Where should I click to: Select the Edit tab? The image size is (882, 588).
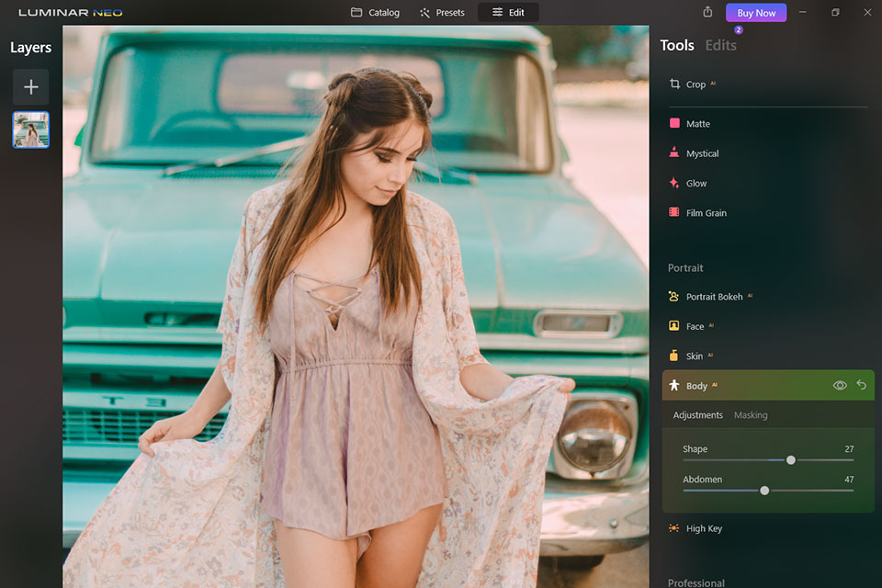click(x=508, y=12)
